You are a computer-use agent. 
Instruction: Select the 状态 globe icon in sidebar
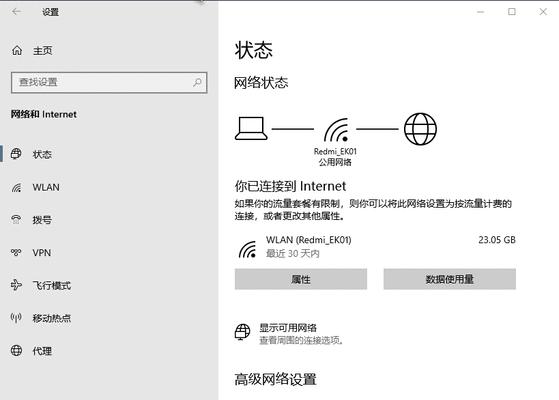pos(16,154)
